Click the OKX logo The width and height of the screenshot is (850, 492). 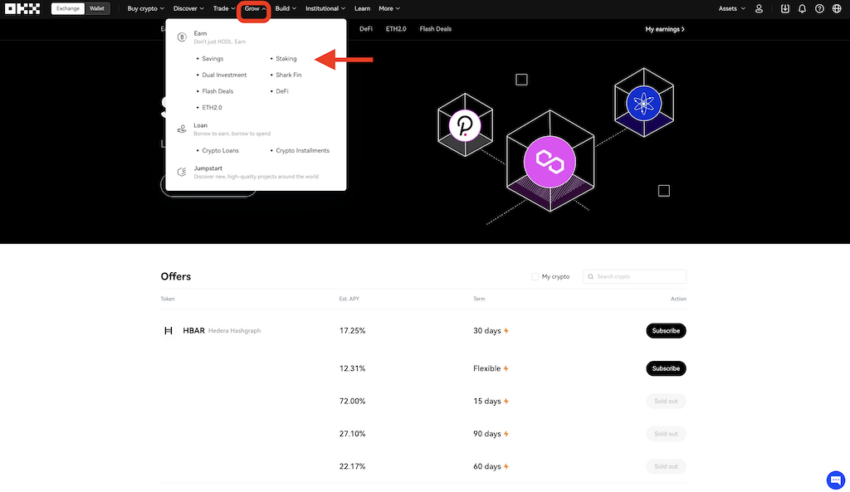pos(22,9)
